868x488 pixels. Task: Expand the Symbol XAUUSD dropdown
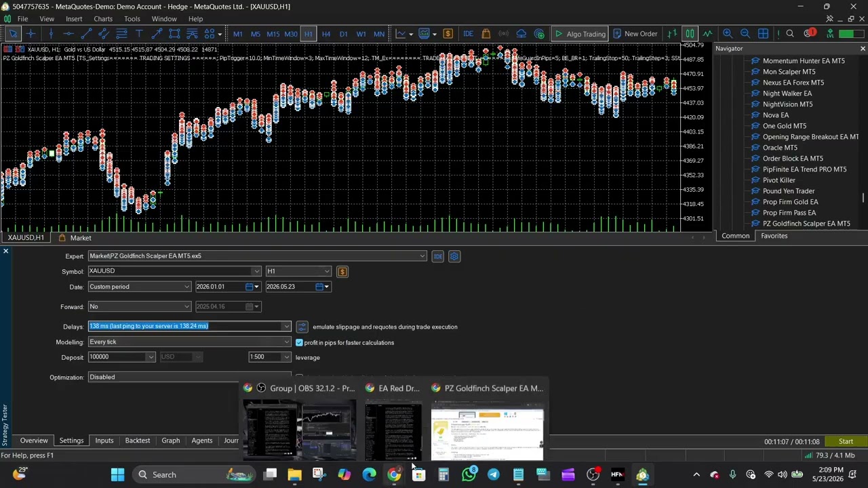pos(256,271)
